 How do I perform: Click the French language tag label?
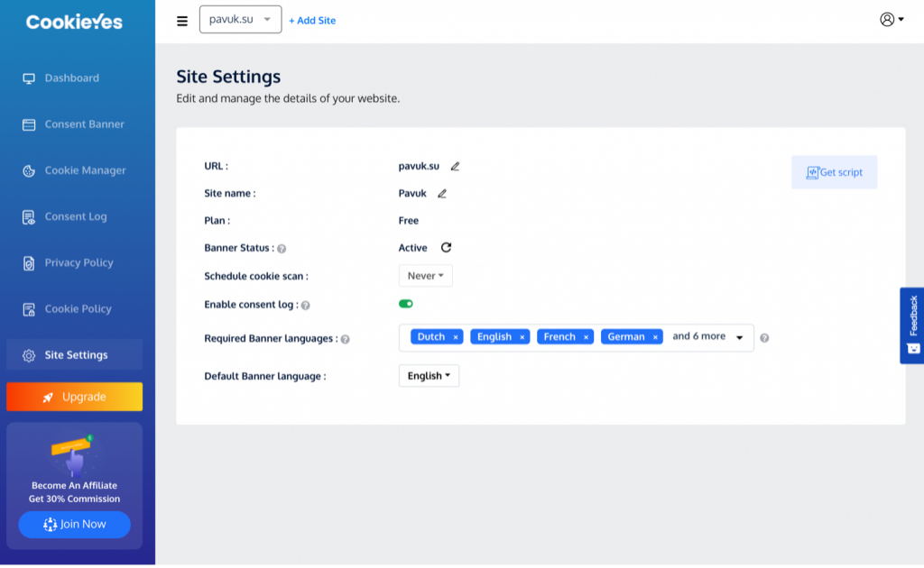tap(559, 337)
